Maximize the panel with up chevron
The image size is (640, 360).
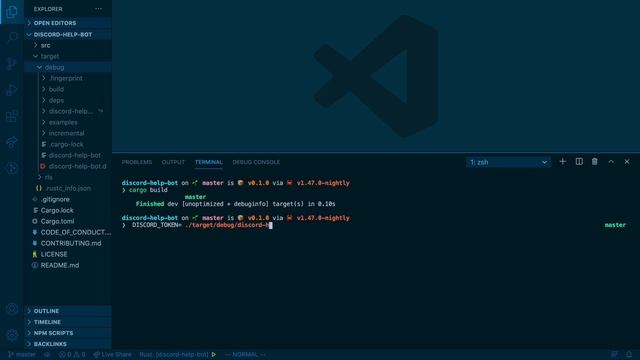coord(611,162)
